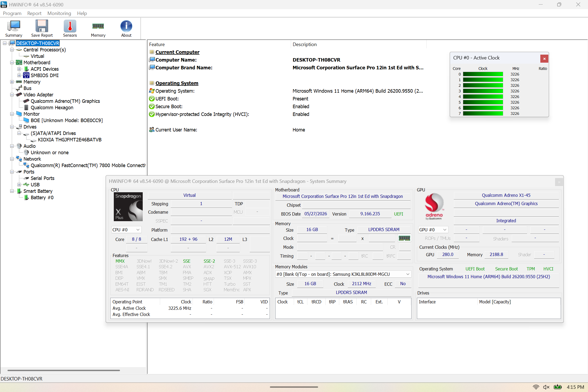The height and width of the screenshot is (392, 588).
Task: Open the About info icon
Action: tap(126, 28)
